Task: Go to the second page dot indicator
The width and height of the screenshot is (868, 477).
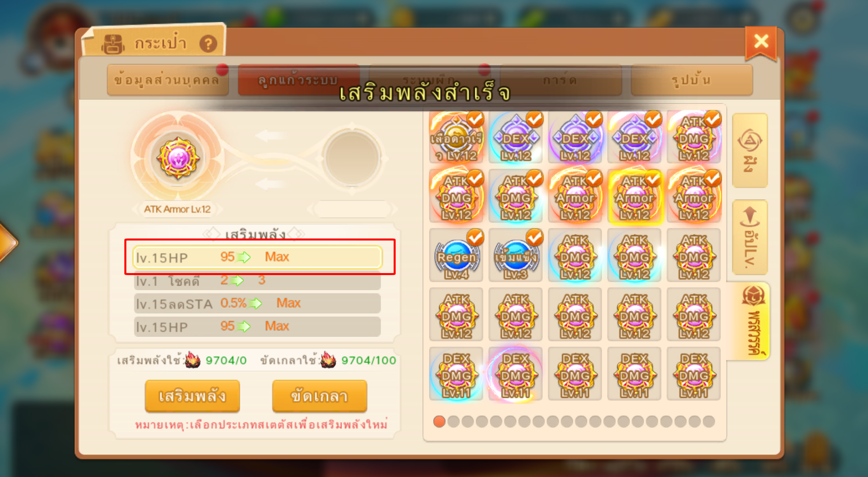Action: coord(453,421)
